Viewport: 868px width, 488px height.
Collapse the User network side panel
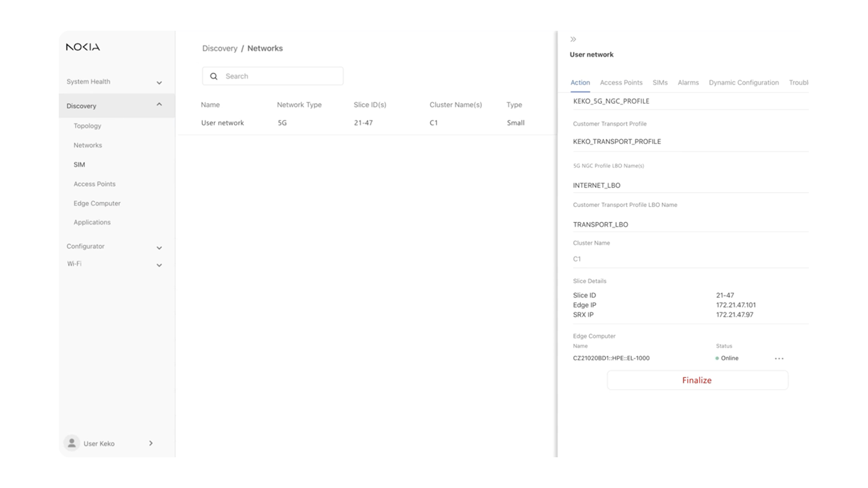(573, 39)
